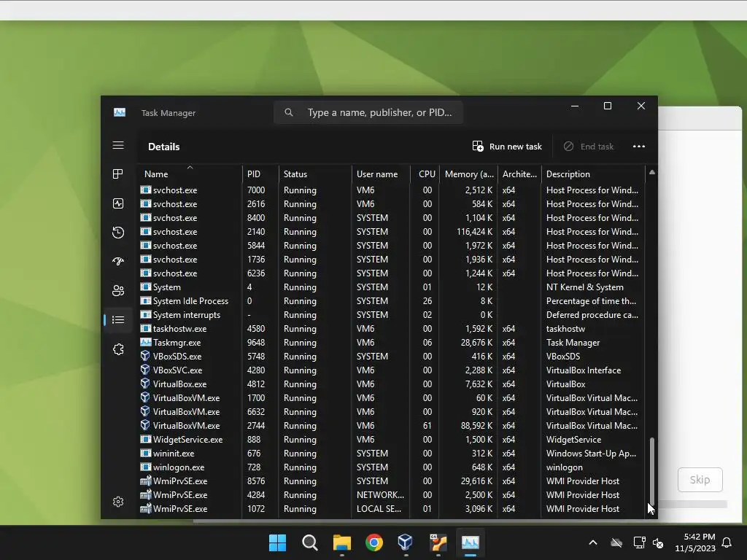The width and height of the screenshot is (747, 560).
Task: Select the Details page list icon
Action: (118, 319)
